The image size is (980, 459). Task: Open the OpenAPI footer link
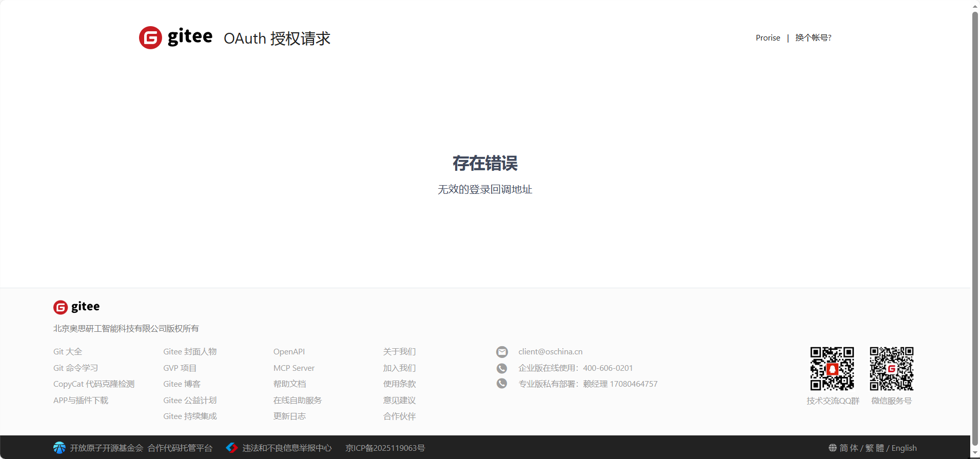click(289, 352)
